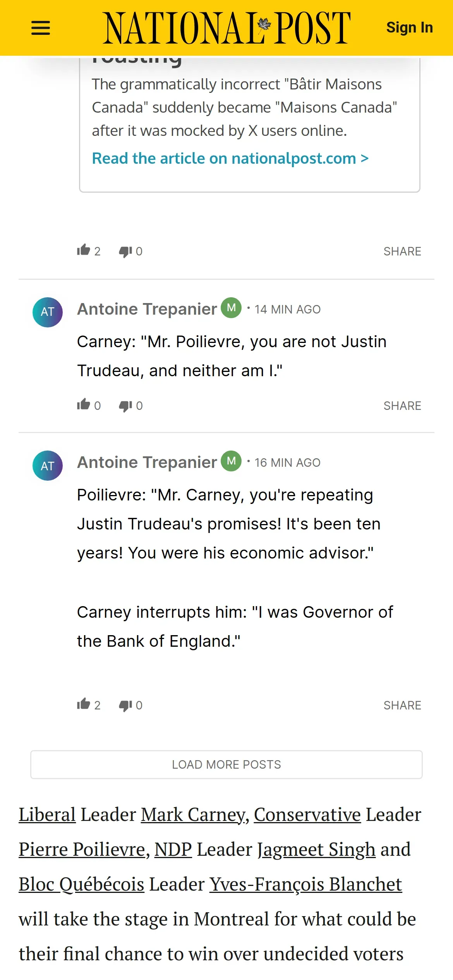Share the 16 min ago Poilievre post

coord(402,705)
